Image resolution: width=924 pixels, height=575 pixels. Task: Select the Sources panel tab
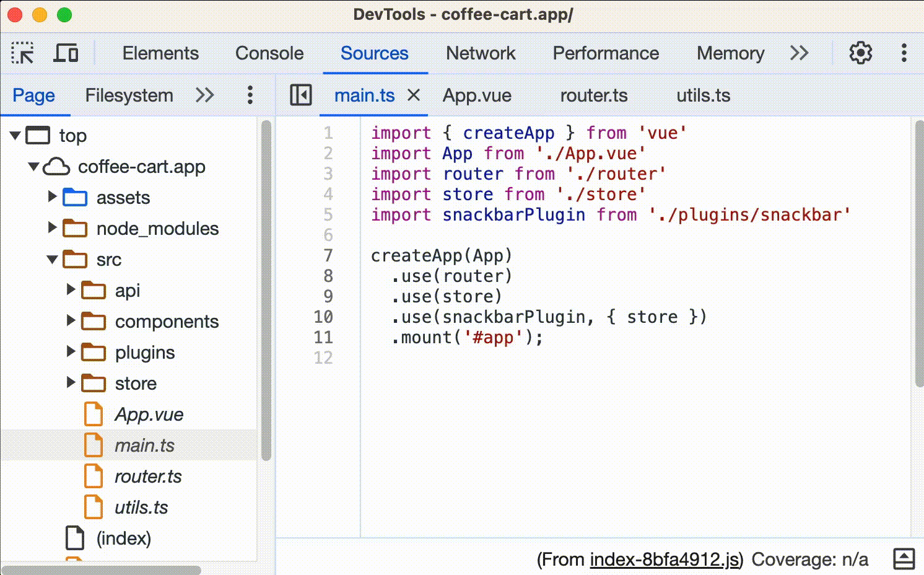tap(375, 53)
